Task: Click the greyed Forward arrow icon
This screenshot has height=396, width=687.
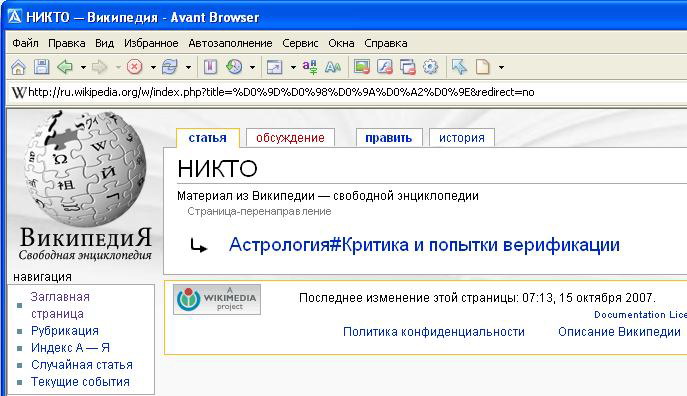Action: click(x=100, y=67)
